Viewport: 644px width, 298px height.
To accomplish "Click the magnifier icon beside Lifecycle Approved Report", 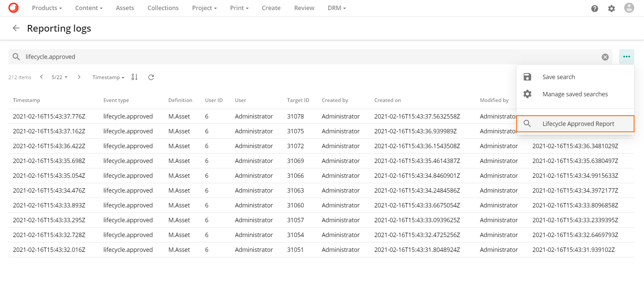I will 527,124.
